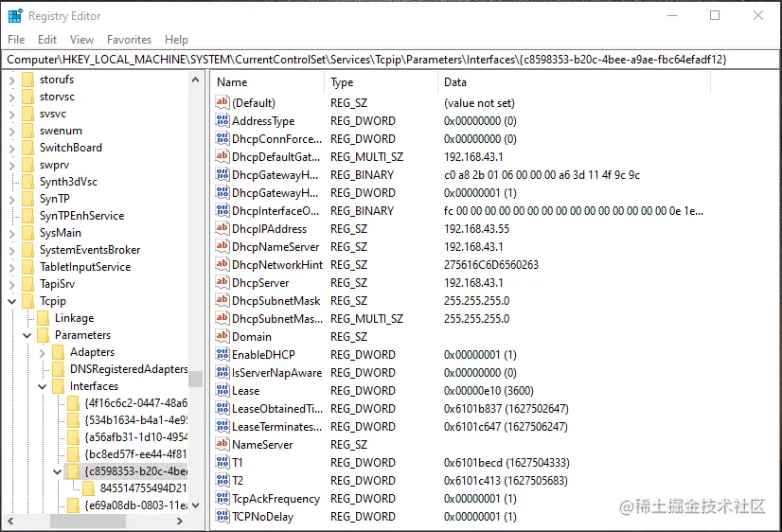Image resolution: width=782 pixels, height=532 pixels.
Task: Click the tree scroll left arrow
Action: (10, 521)
